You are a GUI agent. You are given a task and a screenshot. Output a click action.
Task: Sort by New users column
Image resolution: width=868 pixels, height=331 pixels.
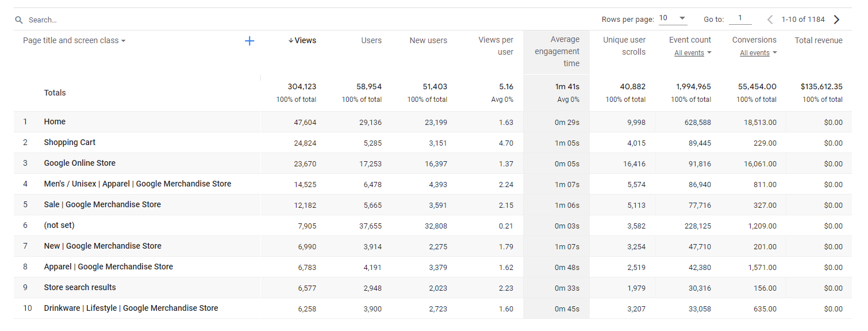click(x=428, y=40)
